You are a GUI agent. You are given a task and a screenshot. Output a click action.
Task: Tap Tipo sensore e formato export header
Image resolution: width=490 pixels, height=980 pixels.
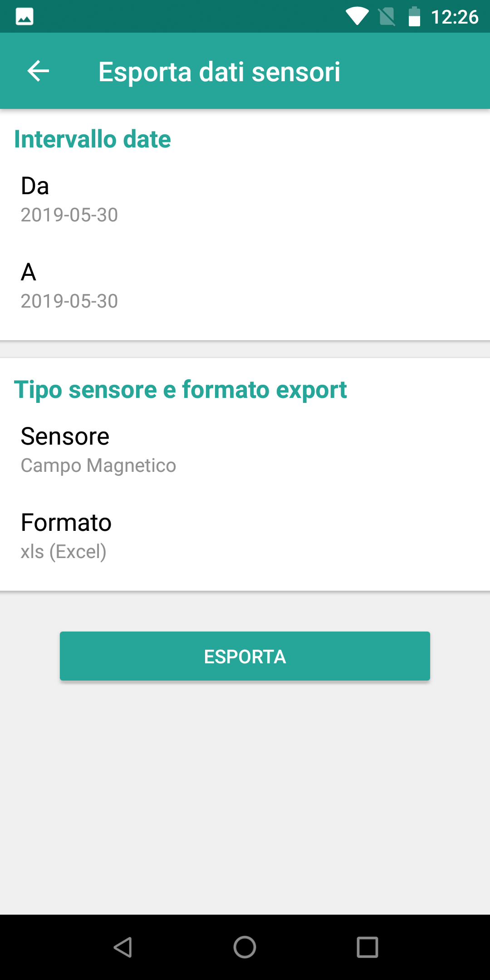(181, 390)
